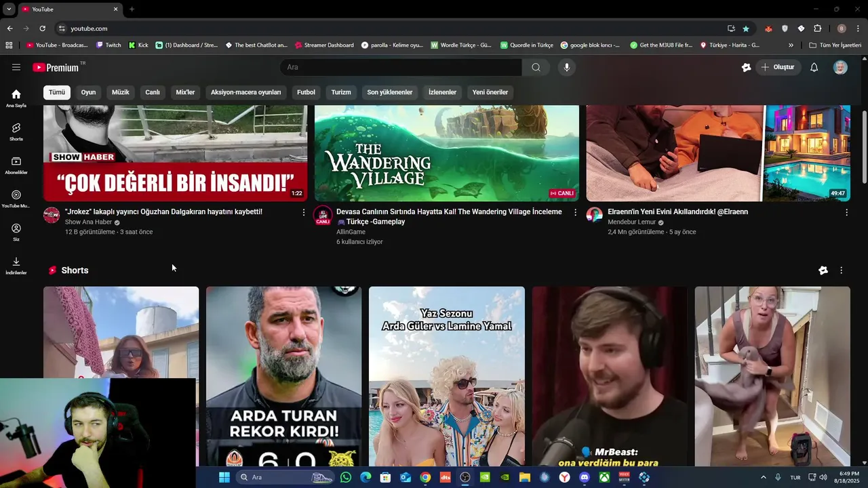The image size is (868, 488).
Task: Click the install app icon in address bar
Action: point(731,28)
